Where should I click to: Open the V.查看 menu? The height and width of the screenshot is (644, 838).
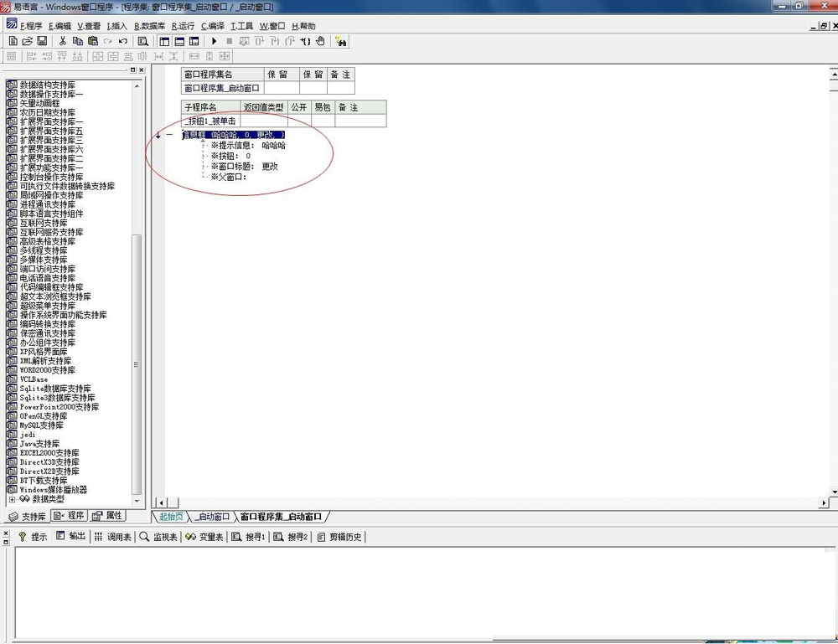coord(89,26)
